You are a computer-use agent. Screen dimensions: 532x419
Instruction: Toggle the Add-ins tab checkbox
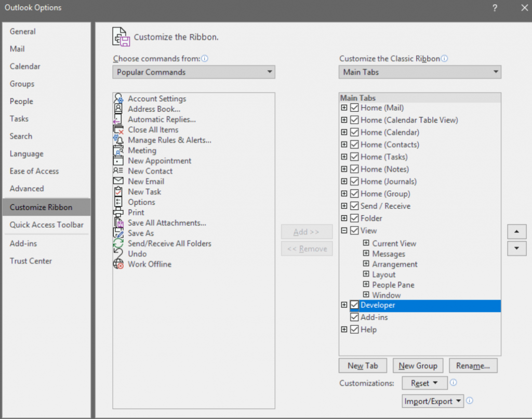(354, 317)
